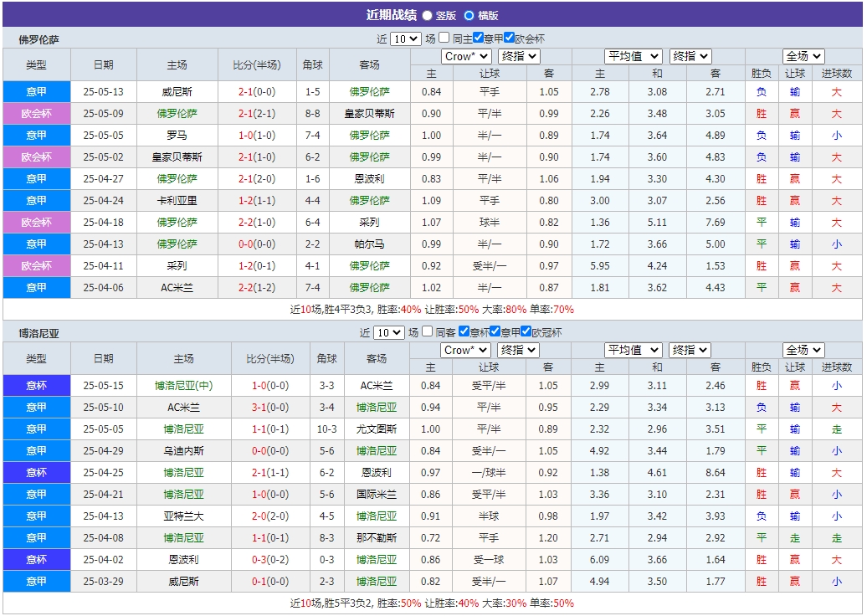Open the 全场 dropdown for 博洛尼亚

click(x=801, y=351)
